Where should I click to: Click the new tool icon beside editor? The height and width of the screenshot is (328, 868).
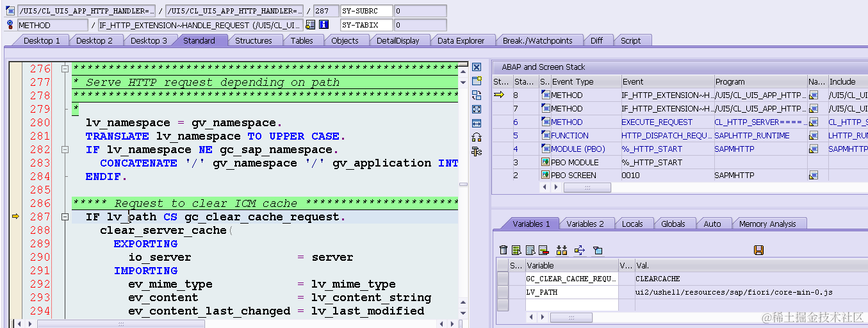[x=476, y=81]
